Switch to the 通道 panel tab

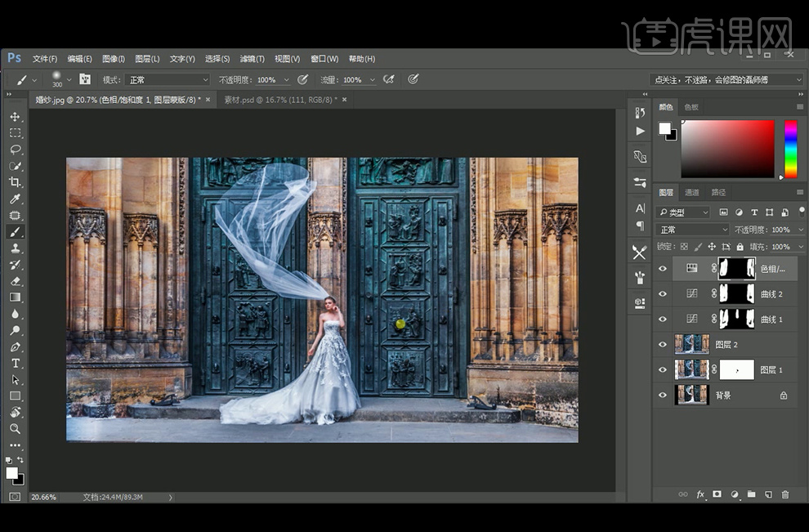click(691, 193)
